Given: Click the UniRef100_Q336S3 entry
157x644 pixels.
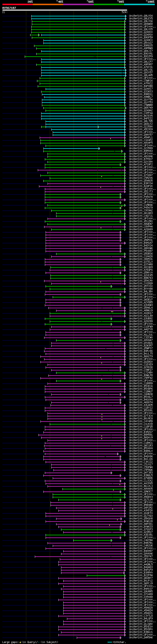Looking at the screenshot, I should click(141, 92).
